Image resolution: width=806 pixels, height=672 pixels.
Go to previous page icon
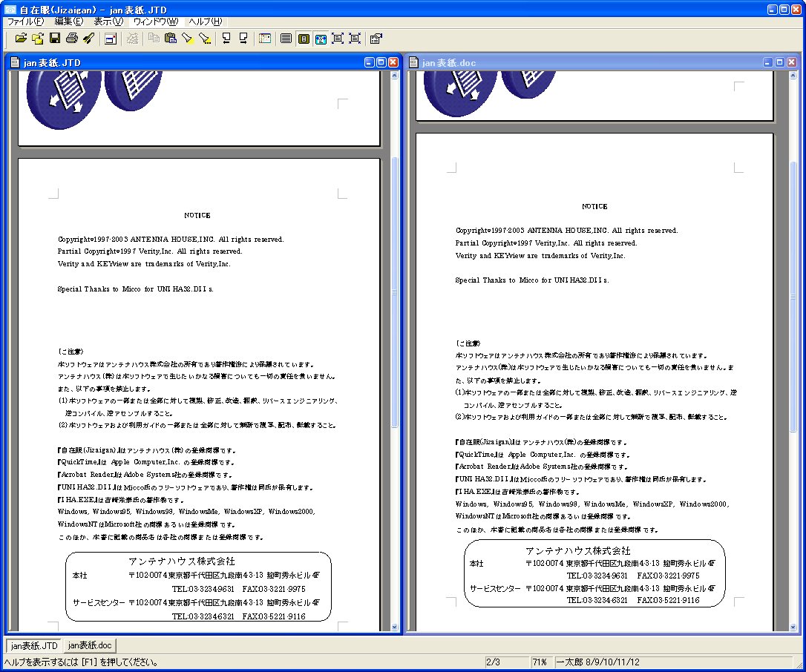(226, 39)
